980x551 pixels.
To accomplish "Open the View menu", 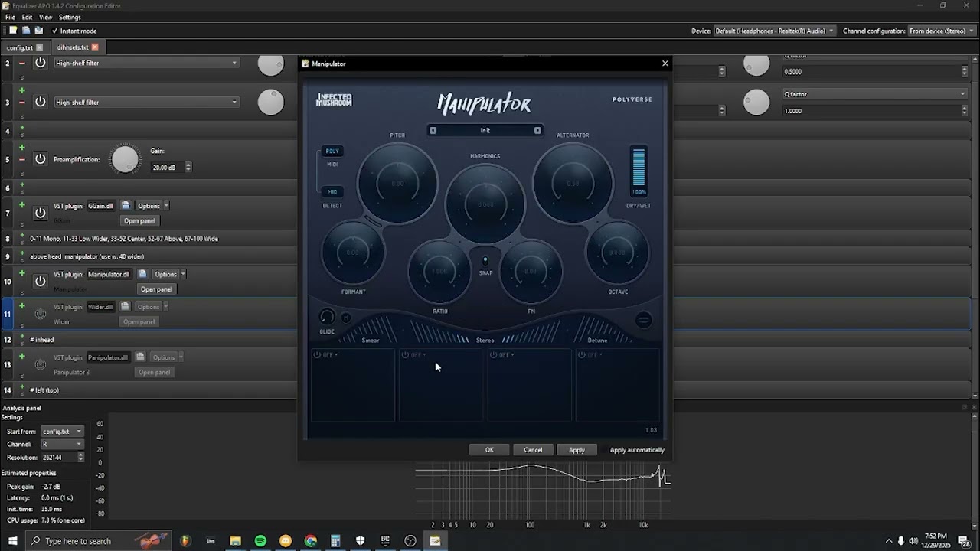I will [x=45, y=17].
